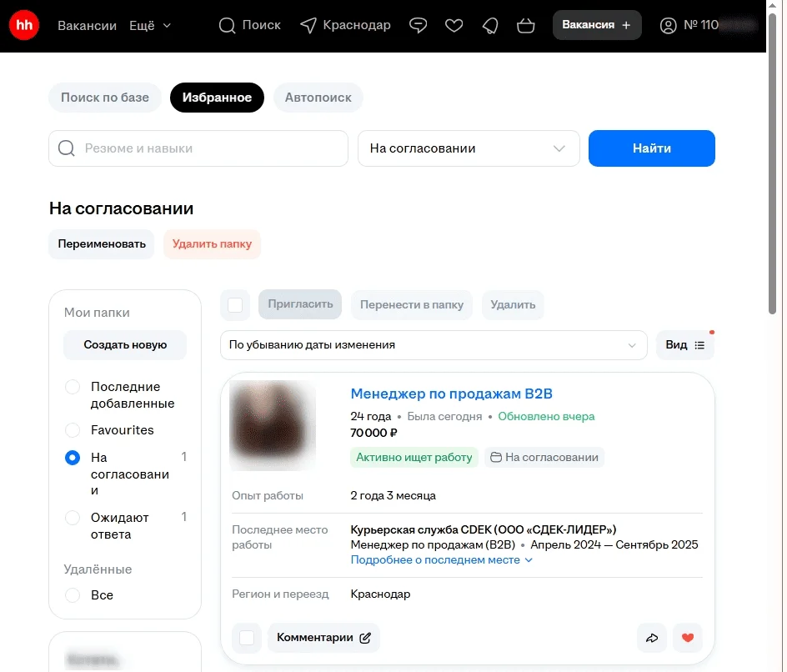The image size is (787, 672).
Task: Click the blue Найти button
Action: pos(651,148)
